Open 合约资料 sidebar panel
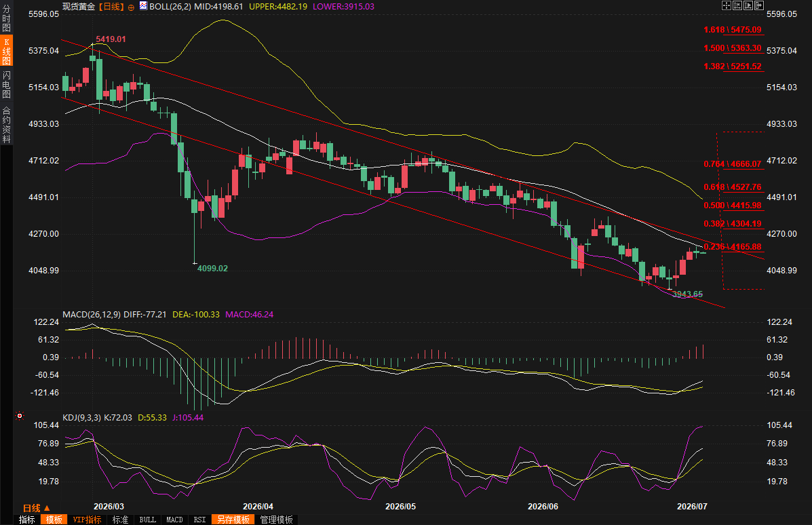Screen dimensions: 812x525 [6, 125]
